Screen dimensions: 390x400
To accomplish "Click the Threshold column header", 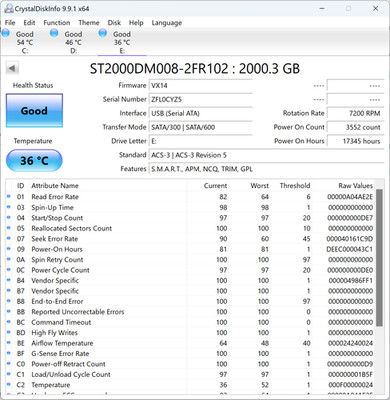I will [x=295, y=186].
